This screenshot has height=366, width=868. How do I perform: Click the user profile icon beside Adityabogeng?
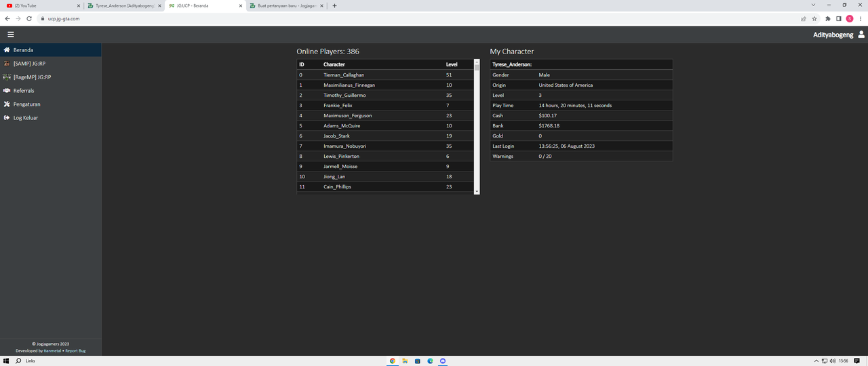[x=861, y=34]
